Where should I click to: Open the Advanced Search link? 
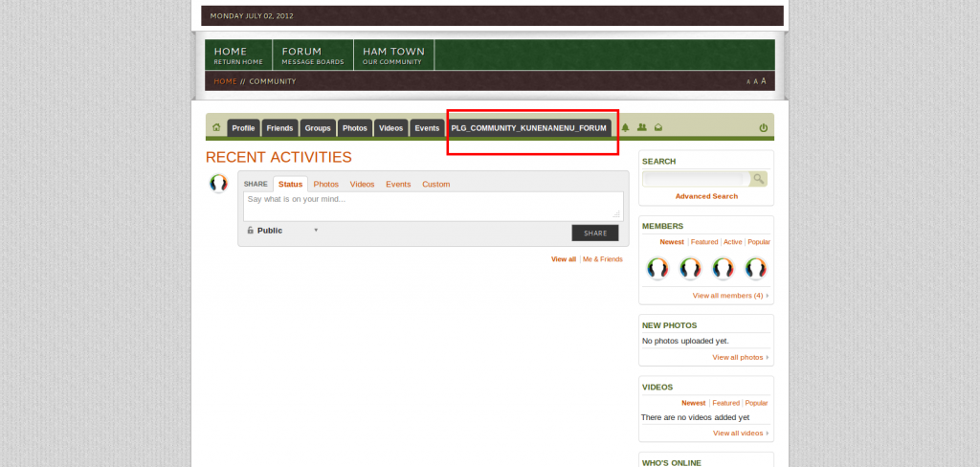[706, 196]
